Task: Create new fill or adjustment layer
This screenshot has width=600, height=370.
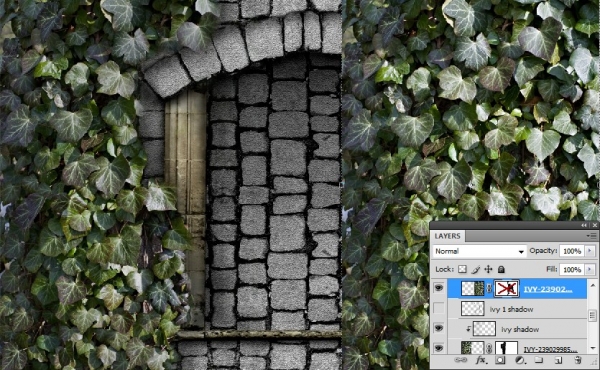Action: 520,360
